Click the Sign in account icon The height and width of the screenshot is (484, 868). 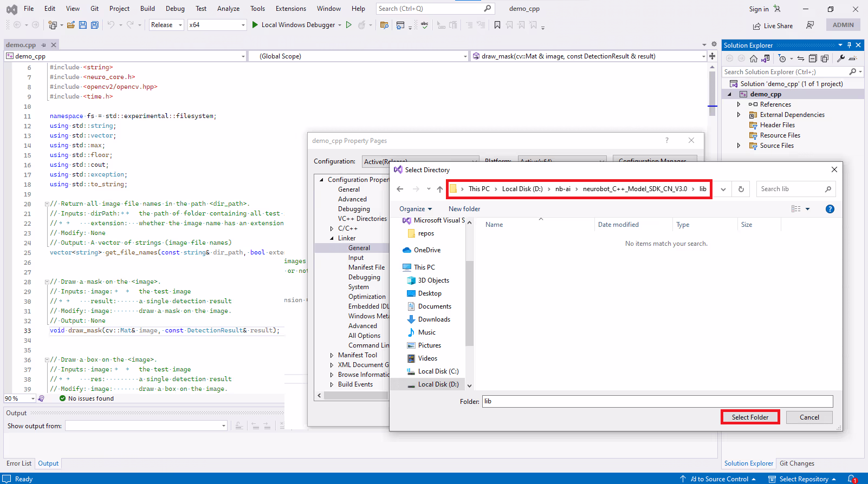tap(777, 9)
